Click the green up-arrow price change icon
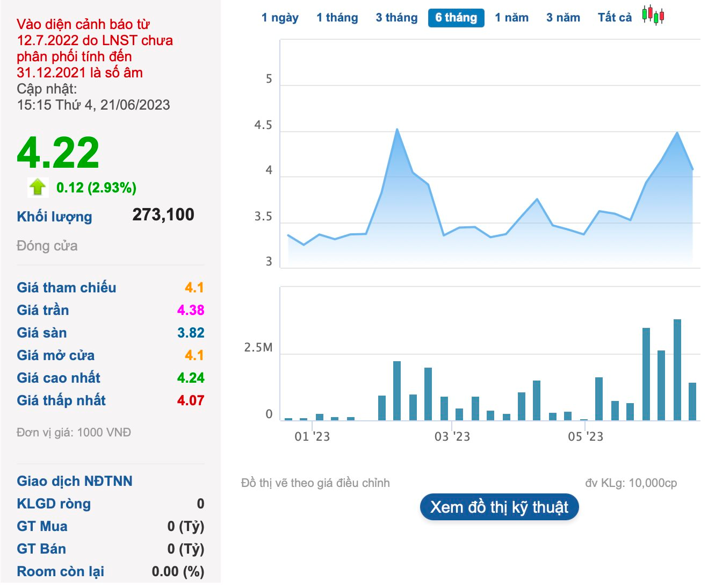The image size is (708, 588). (37, 187)
